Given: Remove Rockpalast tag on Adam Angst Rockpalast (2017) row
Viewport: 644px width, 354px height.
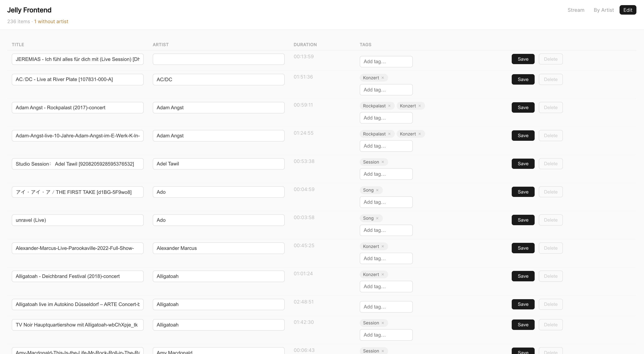Looking at the screenshot, I should point(389,106).
